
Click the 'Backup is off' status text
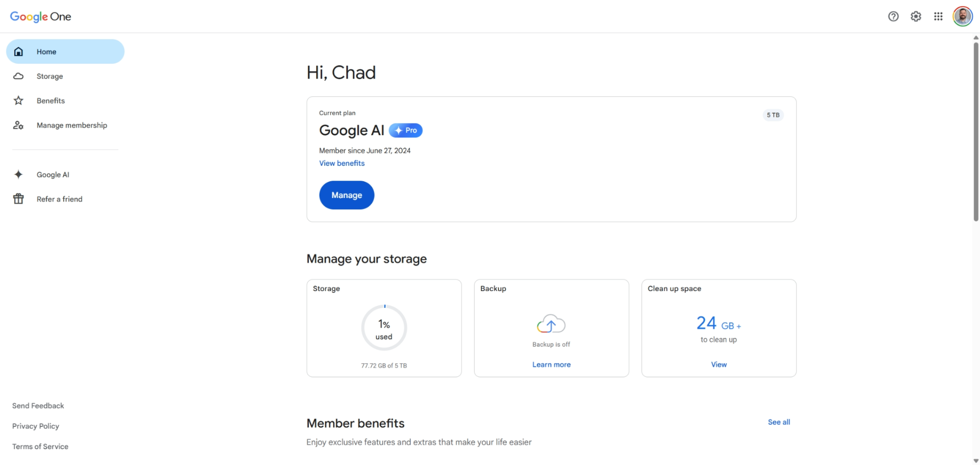[551, 345]
